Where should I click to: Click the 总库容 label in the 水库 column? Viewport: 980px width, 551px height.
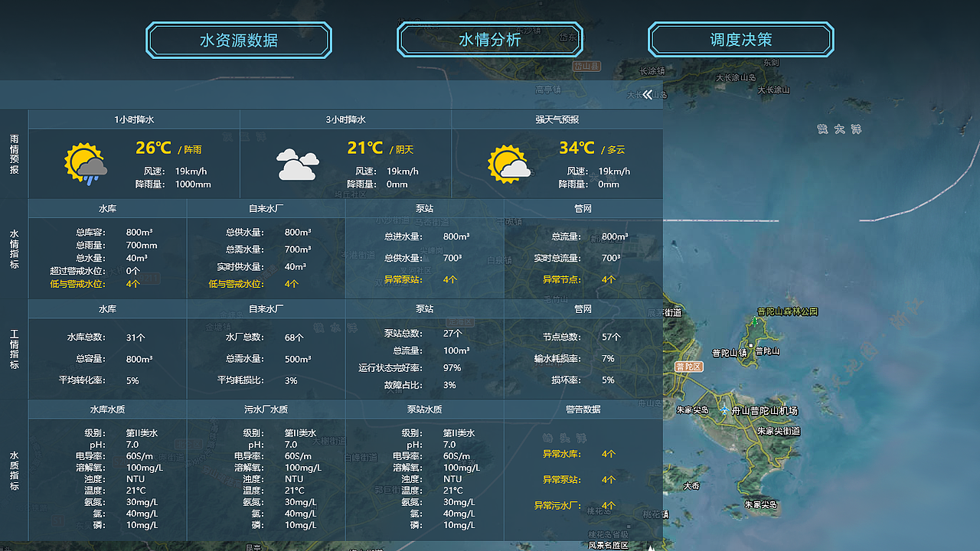90,233
